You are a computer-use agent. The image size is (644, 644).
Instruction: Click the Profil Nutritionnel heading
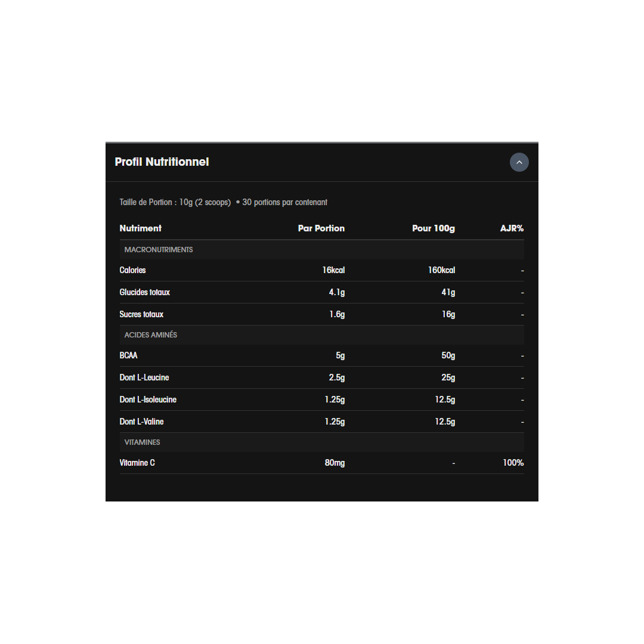tap(162, 162)
